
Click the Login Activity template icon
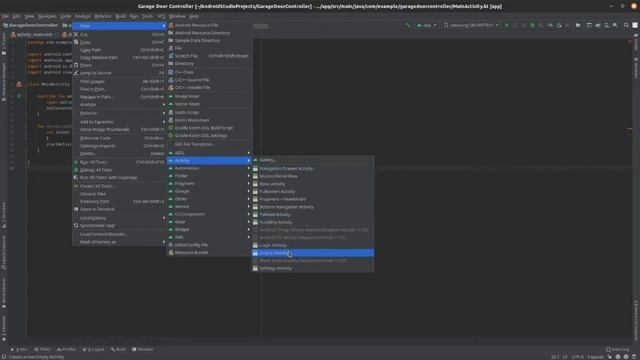coord(256,245)
